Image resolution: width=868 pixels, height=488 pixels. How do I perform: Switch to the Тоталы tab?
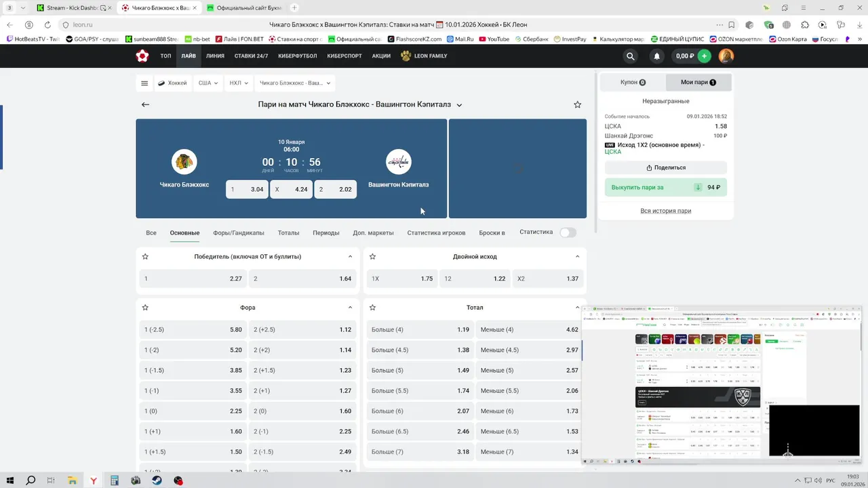(x=288, y=232)
